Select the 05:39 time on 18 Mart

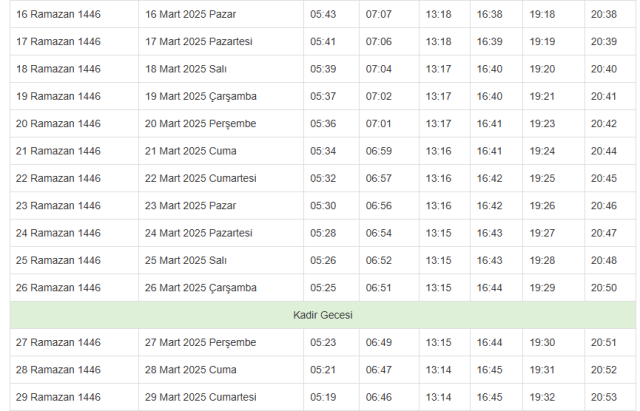(323, 69)
